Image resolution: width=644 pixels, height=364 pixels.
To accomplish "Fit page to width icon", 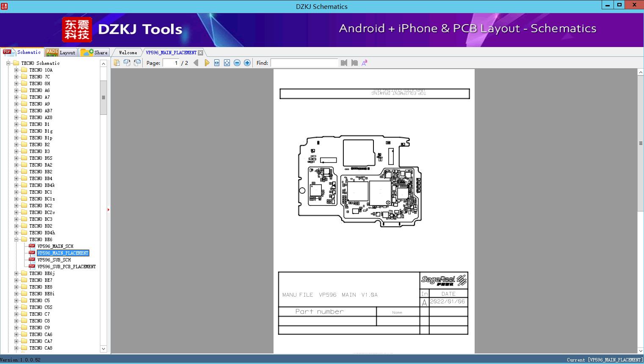I will tap(217, 63).
